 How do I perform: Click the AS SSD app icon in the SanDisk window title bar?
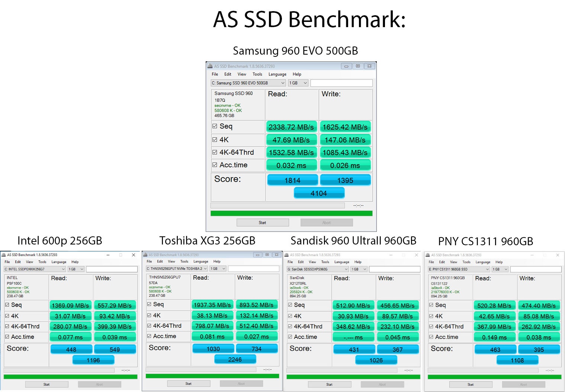point(286,255)
